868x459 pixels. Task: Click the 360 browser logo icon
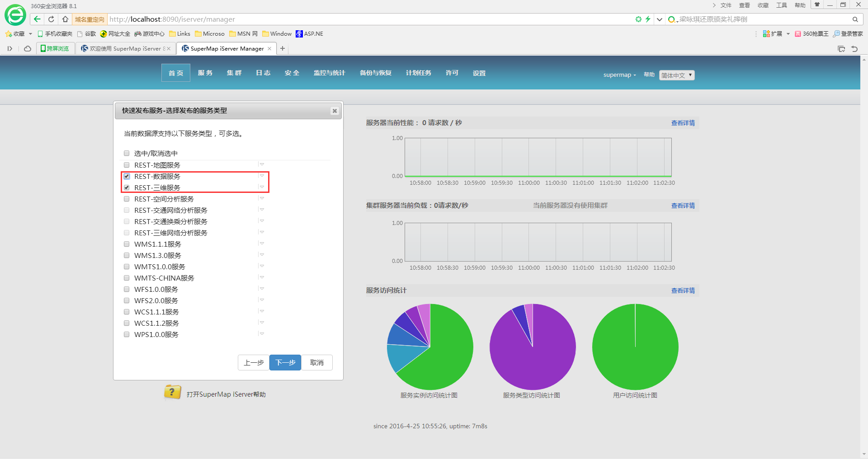15,15
